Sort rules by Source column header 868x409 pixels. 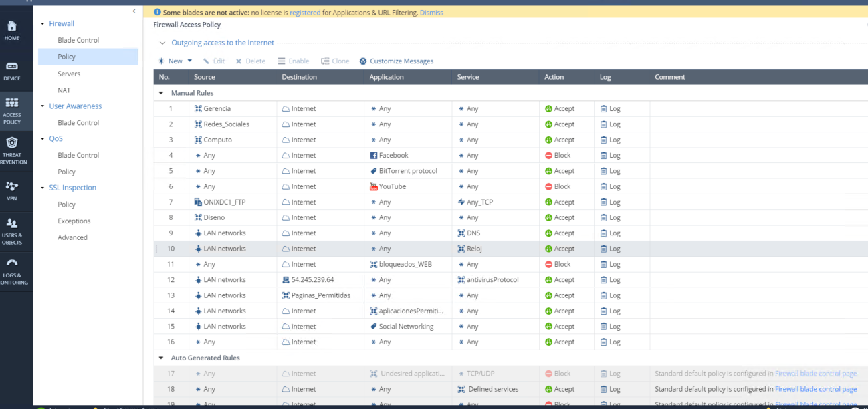pyautogui.click(x=205, y=77)
